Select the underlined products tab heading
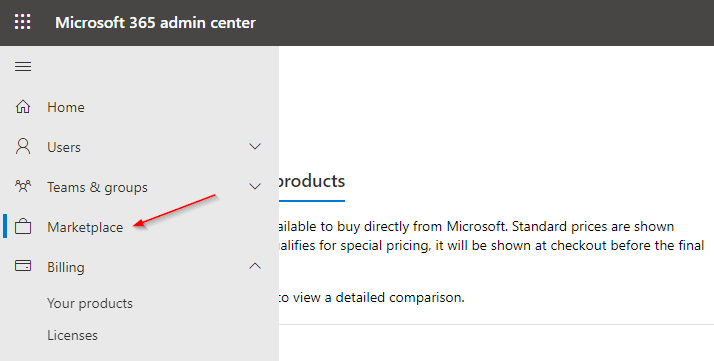The height and width of the screenshot is (361, 714). click(311, 182)
